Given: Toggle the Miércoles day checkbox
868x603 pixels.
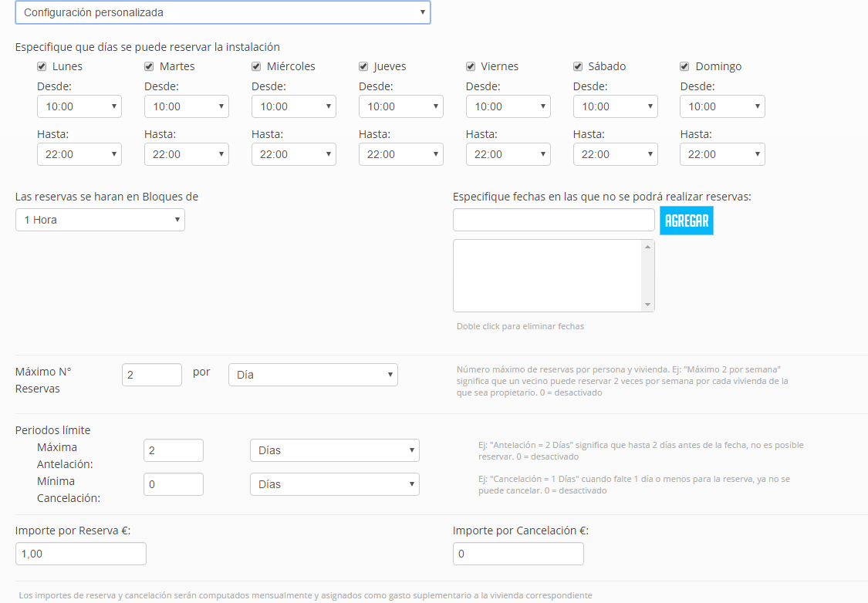Looking at the screenshot, I should (256, 66).
